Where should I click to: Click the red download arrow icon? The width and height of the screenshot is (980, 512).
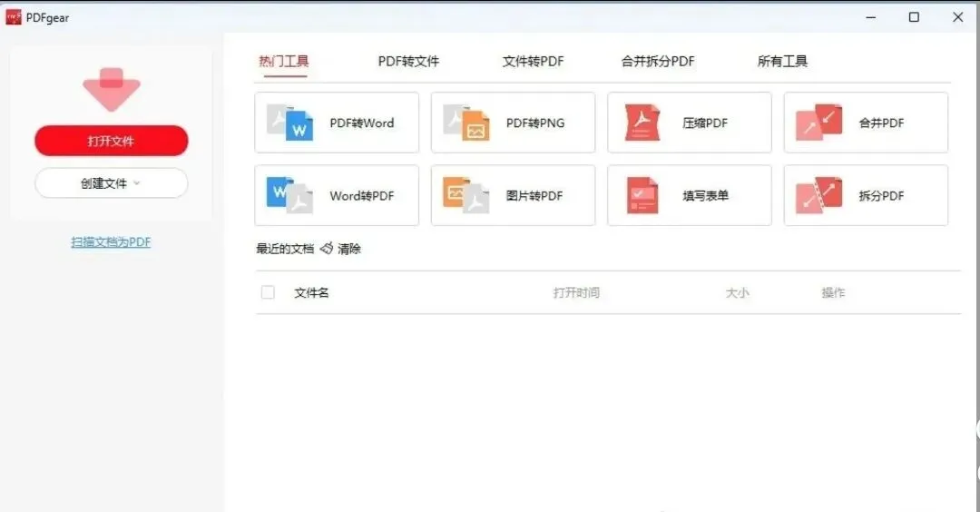click(112, 89)
